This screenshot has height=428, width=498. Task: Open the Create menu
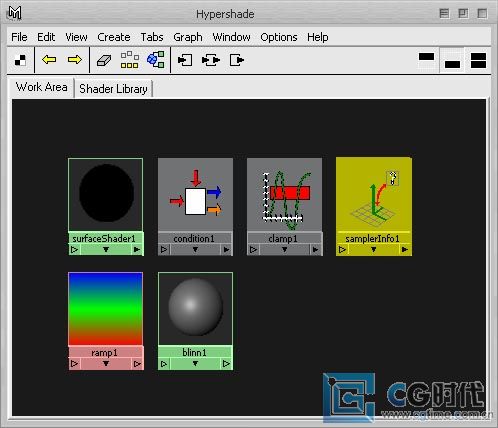point(114,37)
